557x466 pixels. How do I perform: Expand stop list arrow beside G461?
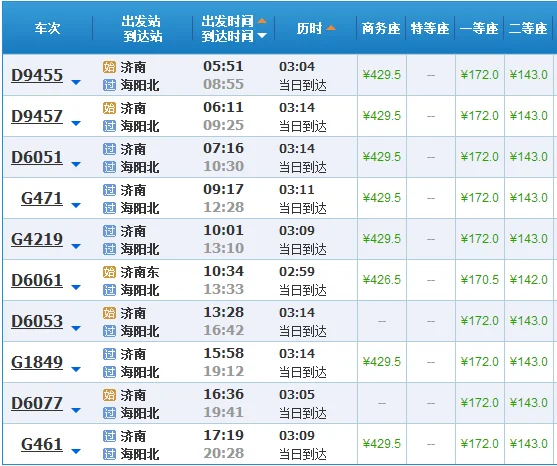[76, 451]
